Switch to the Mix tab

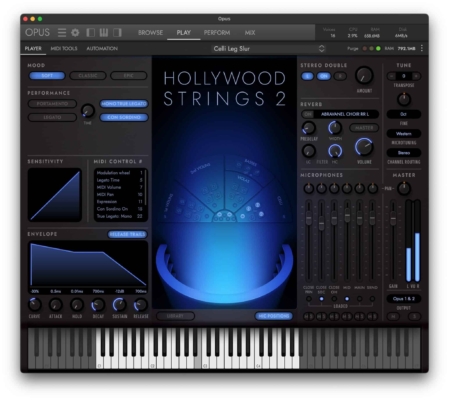pos(250,33)
